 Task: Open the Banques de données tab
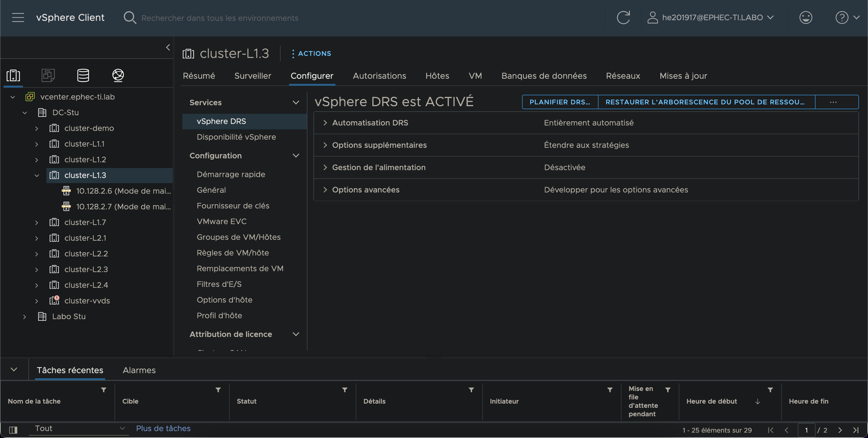544,76
